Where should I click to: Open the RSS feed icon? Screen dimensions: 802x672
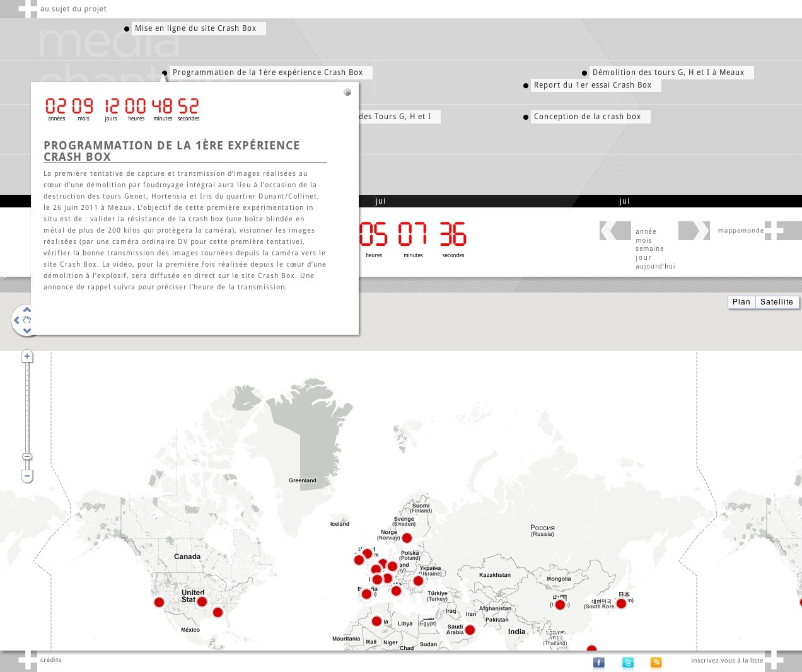pos(656,663)
